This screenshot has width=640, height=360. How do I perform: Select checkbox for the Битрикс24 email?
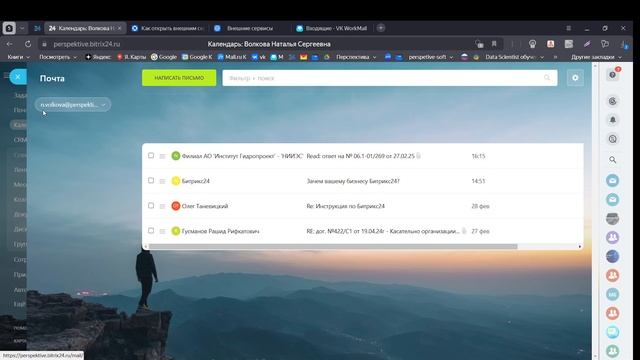(151, 180)
